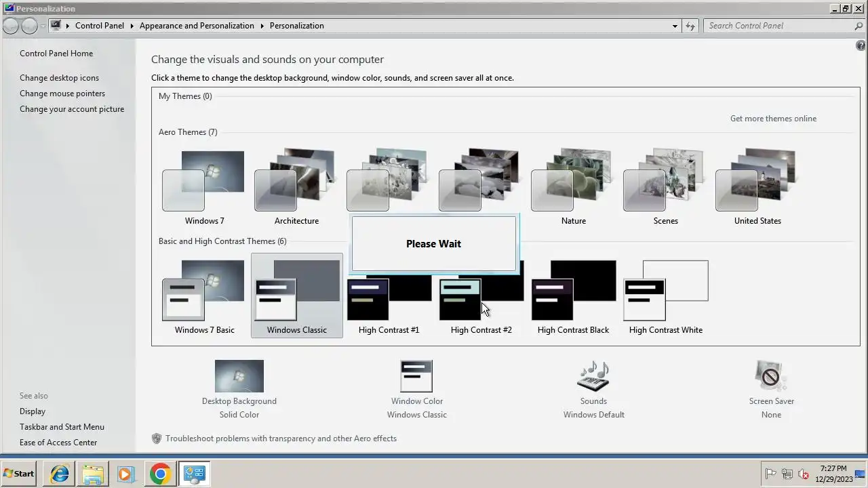The width and height of the screenshot is (868, 488).
Task: Select the Windows 7 Aero theme
Action: (x=204, y=188)
